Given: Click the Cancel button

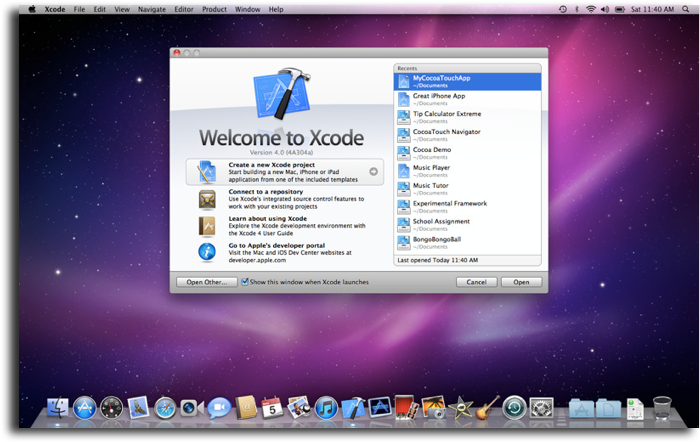Looking at the screenshot, I should pyautogui.click(x=476, y=282).
